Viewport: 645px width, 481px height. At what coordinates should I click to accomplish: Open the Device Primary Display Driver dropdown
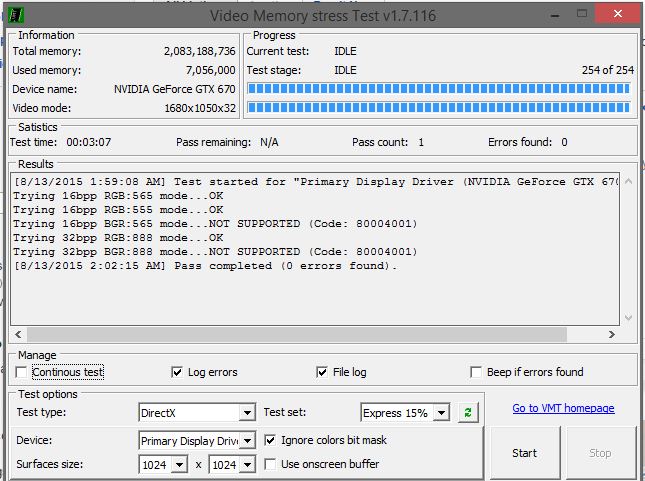(247, 441)
